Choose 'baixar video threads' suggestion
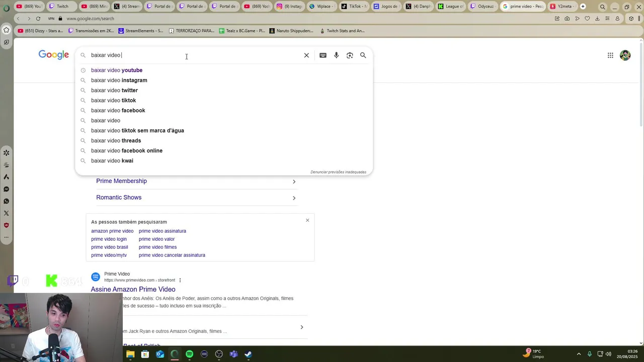Screen dimensions: 644x362 pos(224,141)
